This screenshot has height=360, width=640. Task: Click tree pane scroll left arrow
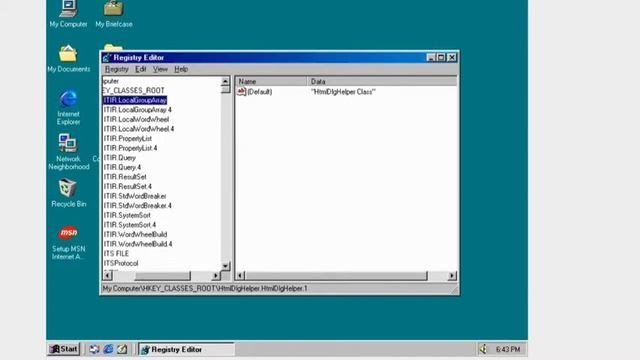click(x=108, y=276)
